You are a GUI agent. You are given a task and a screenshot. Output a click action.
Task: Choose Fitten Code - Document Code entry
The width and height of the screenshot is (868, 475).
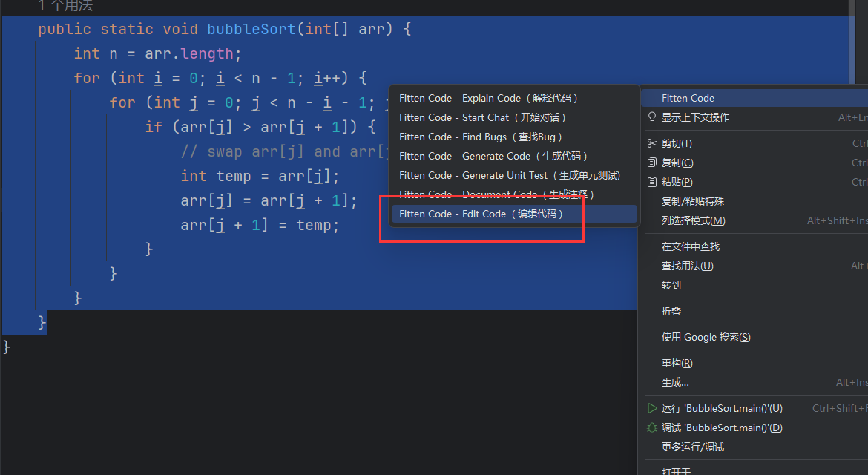pyautogui.click(x=514, y=194)
